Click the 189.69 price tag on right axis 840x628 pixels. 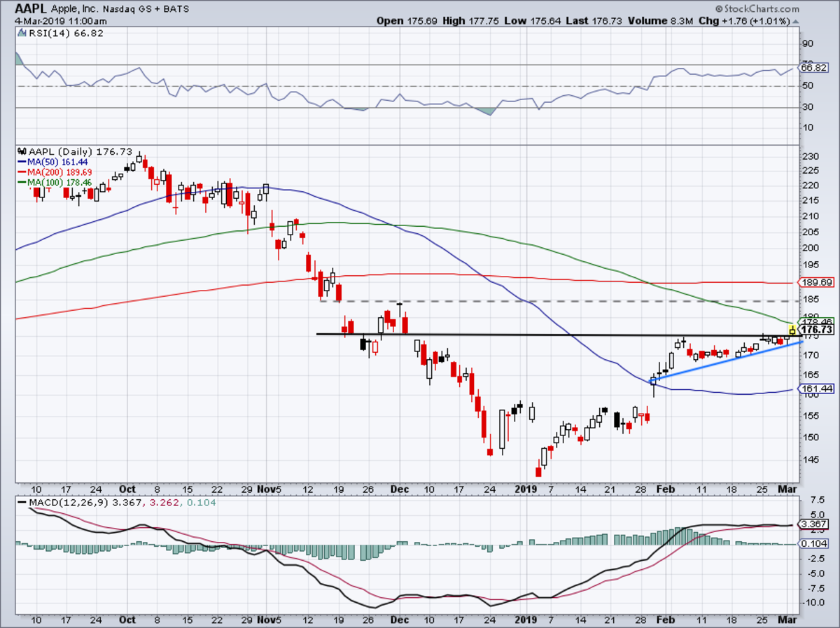815,283
